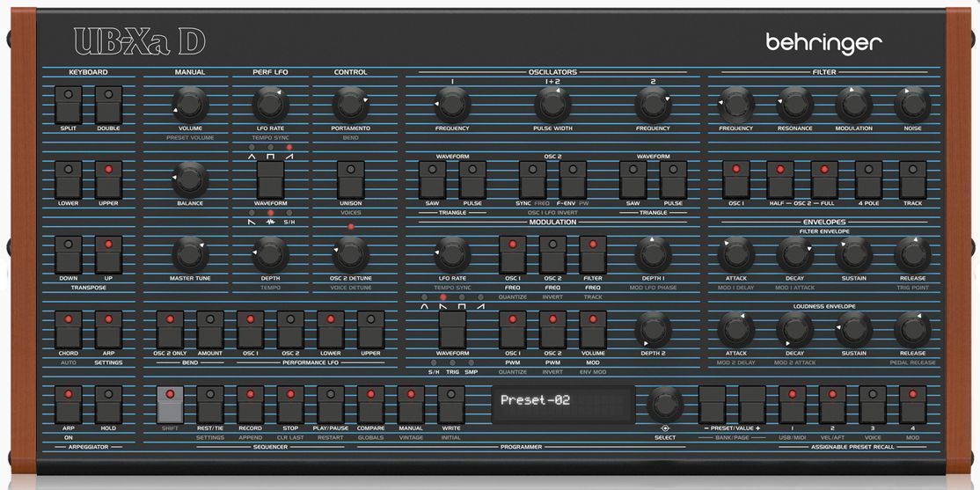Screen dimensions: 980x490
Task: Toggle the OSC 2 SYNC button
Action: (x=532, y=179)
